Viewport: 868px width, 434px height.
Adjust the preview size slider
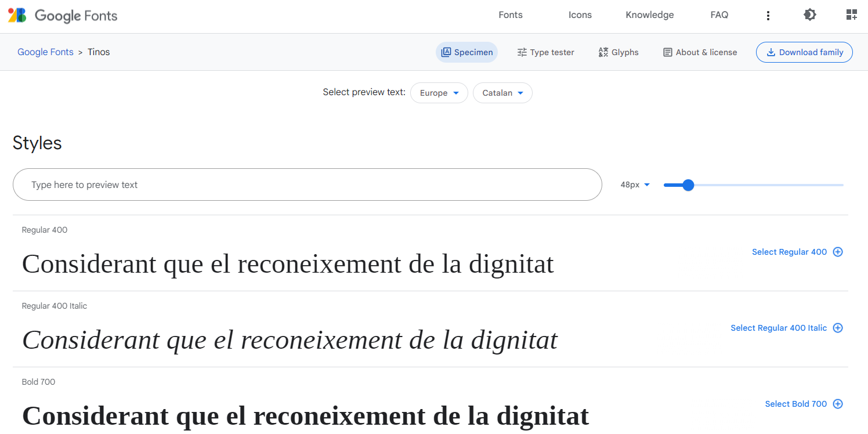(x=688, y=185)
